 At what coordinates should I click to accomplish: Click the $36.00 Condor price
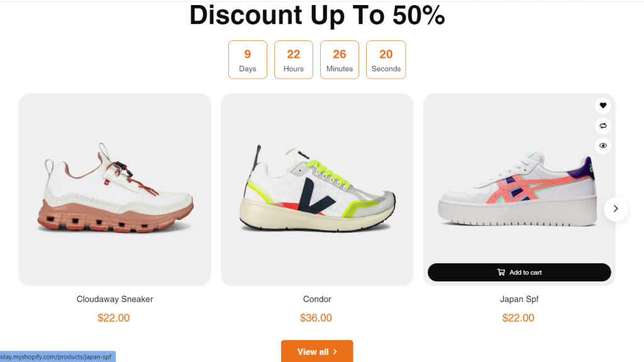click(x=316, y=318)
